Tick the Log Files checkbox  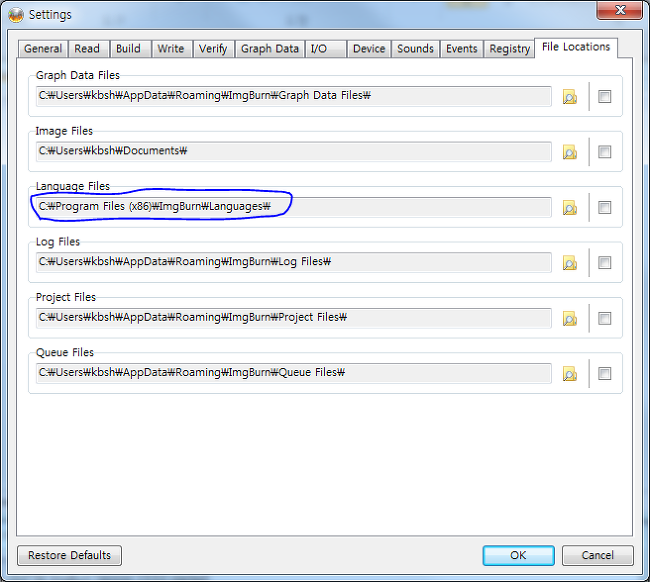pyautogui.click(x=604, y=262)
